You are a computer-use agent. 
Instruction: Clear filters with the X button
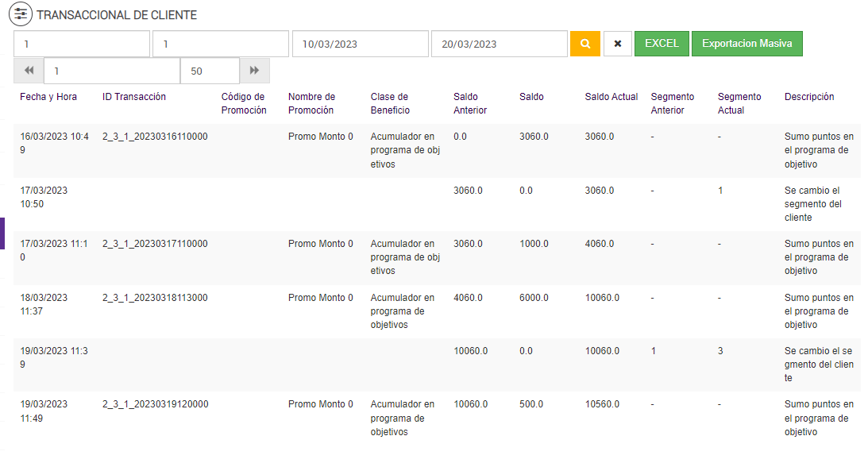point(617,44)
